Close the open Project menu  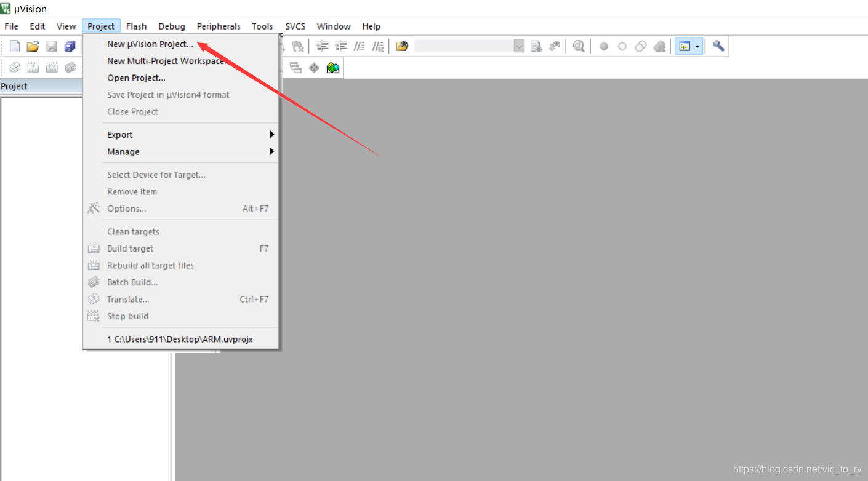coord(101,26)
